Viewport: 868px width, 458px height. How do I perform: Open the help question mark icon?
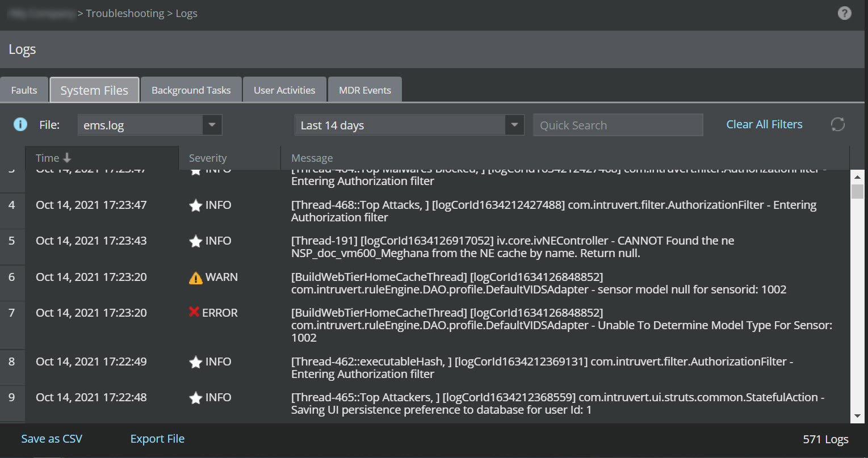click(845, 13)
